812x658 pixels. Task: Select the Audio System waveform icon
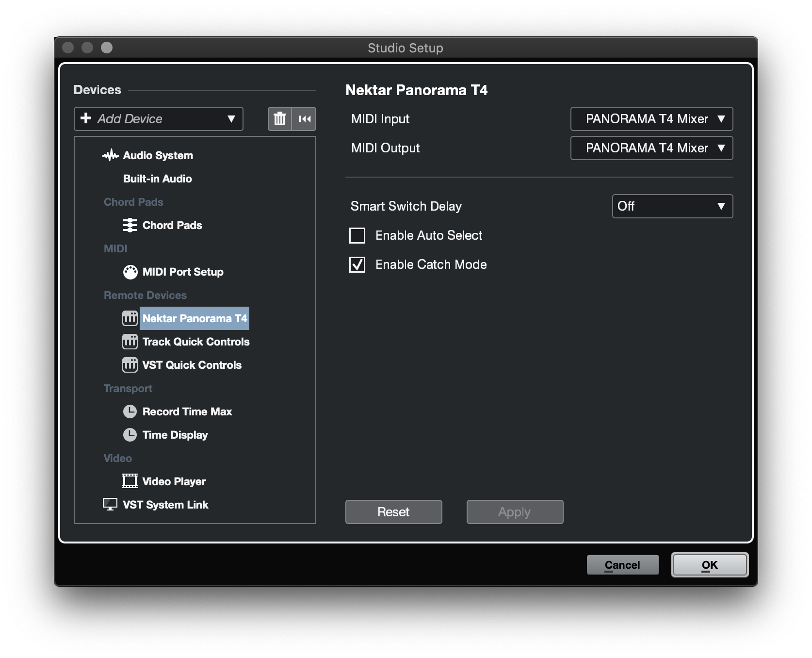pyautogui.click(x=111, y=155)
